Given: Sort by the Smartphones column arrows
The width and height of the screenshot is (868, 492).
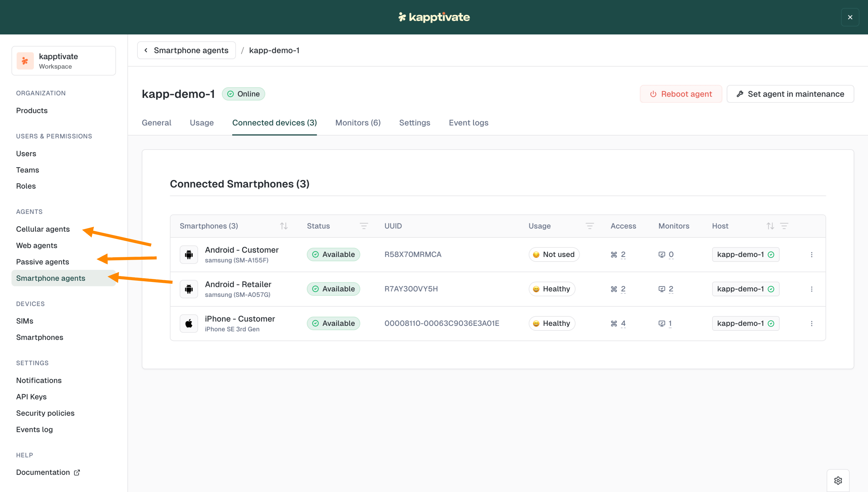Looking at the screenshot, I should point(284,226).
